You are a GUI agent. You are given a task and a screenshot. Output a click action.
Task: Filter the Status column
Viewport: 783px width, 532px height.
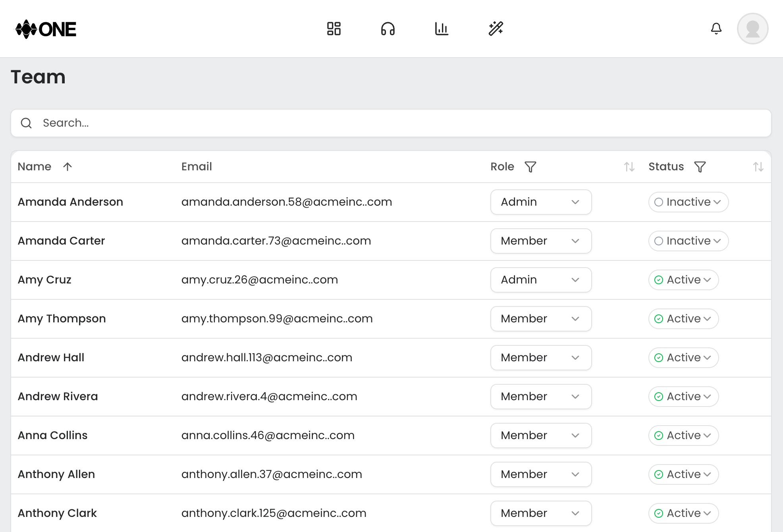coord(700,167)
